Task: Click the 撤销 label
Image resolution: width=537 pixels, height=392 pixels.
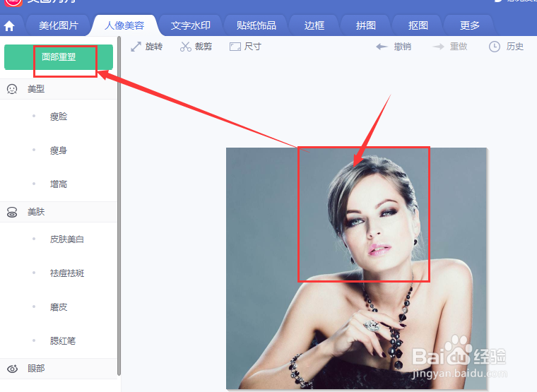Action: [x=403, y=47]
